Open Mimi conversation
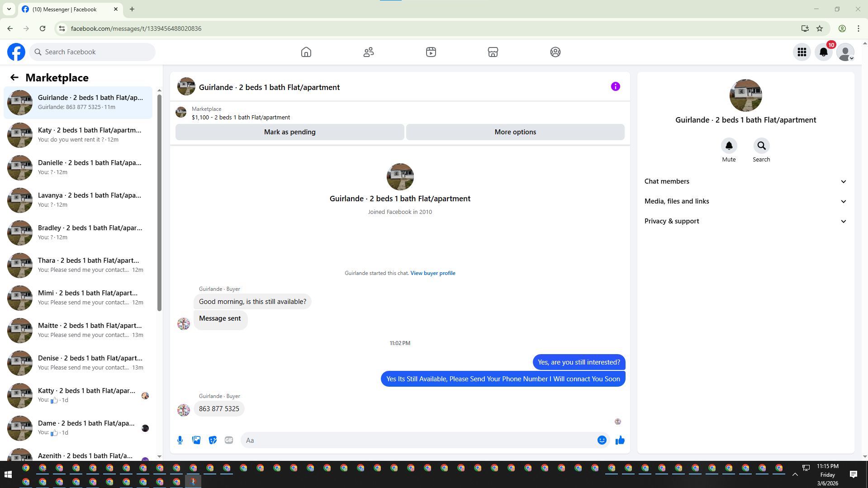Viewport: 868px width, 488px height. (x=78, y=298)
